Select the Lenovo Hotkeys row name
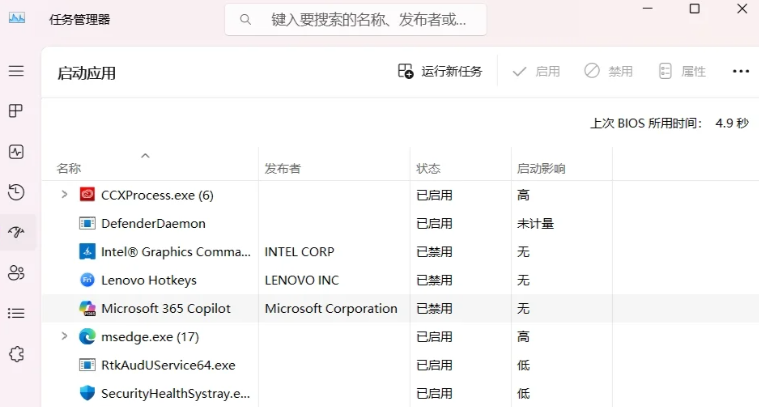The height and width of the screenshot is (407, 759). point(149,280)
